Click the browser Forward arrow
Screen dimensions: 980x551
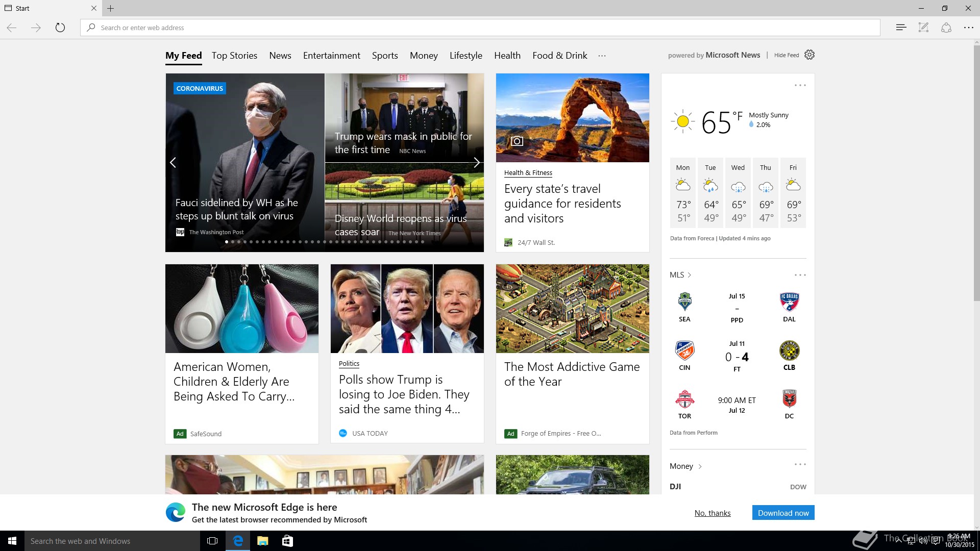coord(36,28)
